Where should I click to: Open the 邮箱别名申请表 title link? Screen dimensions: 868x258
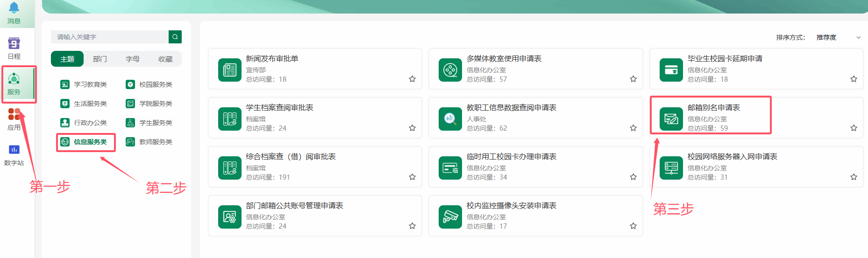tap(714, 108)
